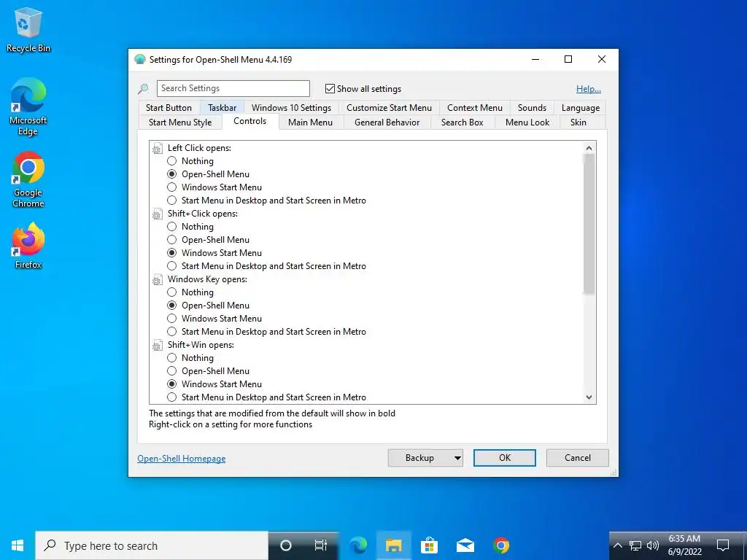Open the Windows 10 Settings tab

291,108
